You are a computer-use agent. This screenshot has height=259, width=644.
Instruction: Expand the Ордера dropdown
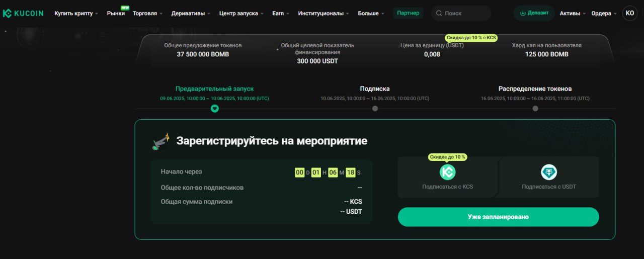(604, 14)
